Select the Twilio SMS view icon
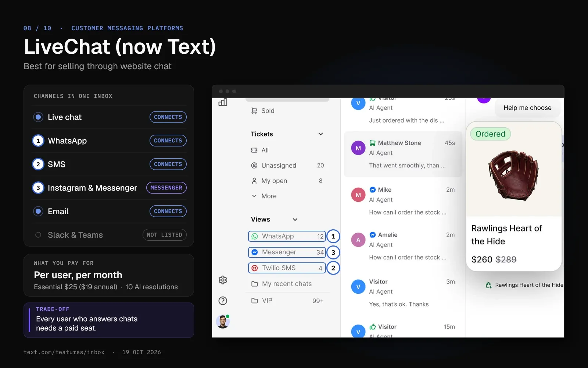Screen dimensions: 588x368 coord(254,268)
